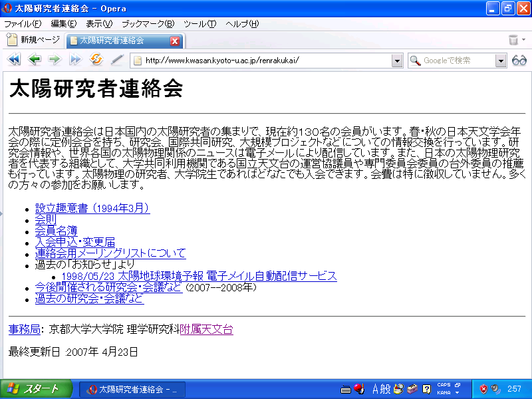Click the taskbar clock showing 2:57
Viewport: 532px width, 399px height.
(x=514, y=389)
